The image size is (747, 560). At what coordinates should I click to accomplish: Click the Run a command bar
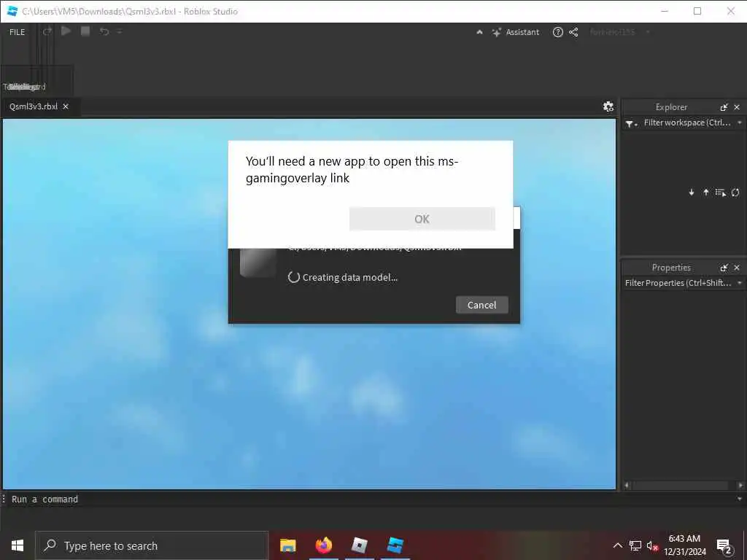click(371, 499)
